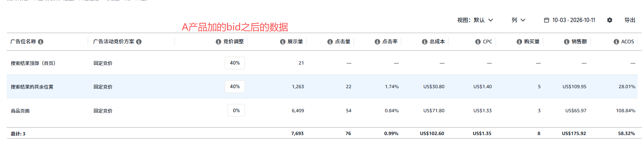Screen dimensions: 644x150
Task: Select 搜索结果顶部（首页）placement row name
Action: (x=33, y=63)
